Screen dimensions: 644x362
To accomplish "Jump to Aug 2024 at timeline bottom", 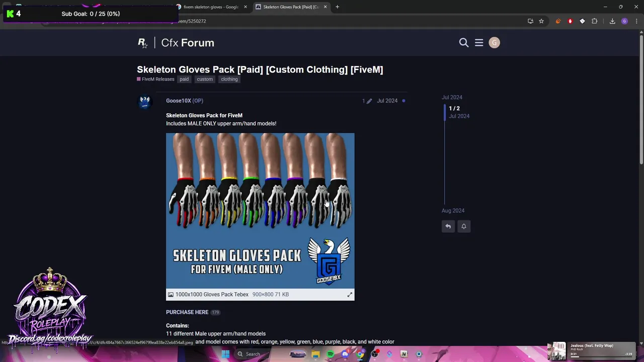I will coord(453,211).
